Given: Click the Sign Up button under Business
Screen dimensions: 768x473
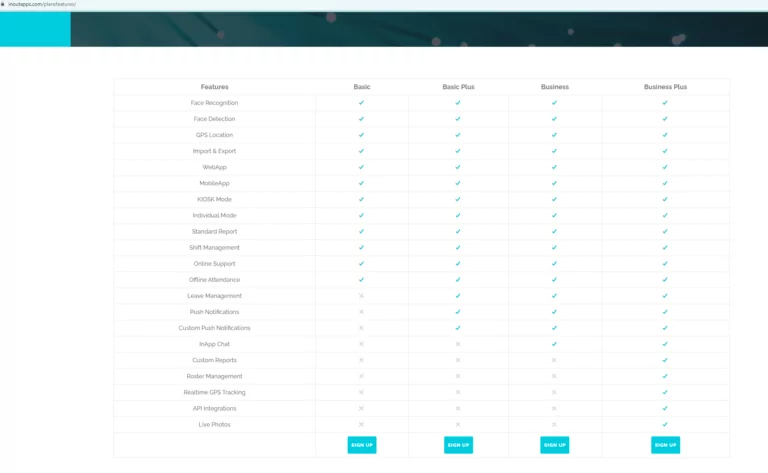Looking at the screenshot, I should (x=554, y=445).
